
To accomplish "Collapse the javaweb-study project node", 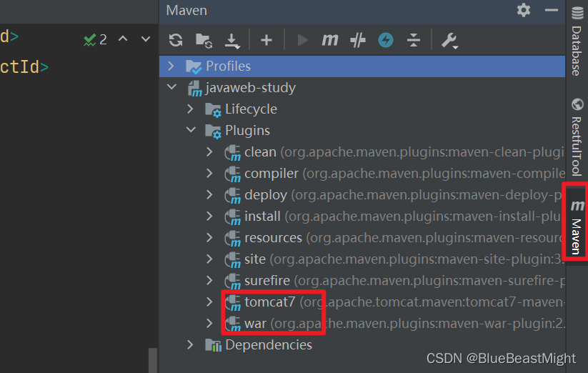I will coord(171,87).
